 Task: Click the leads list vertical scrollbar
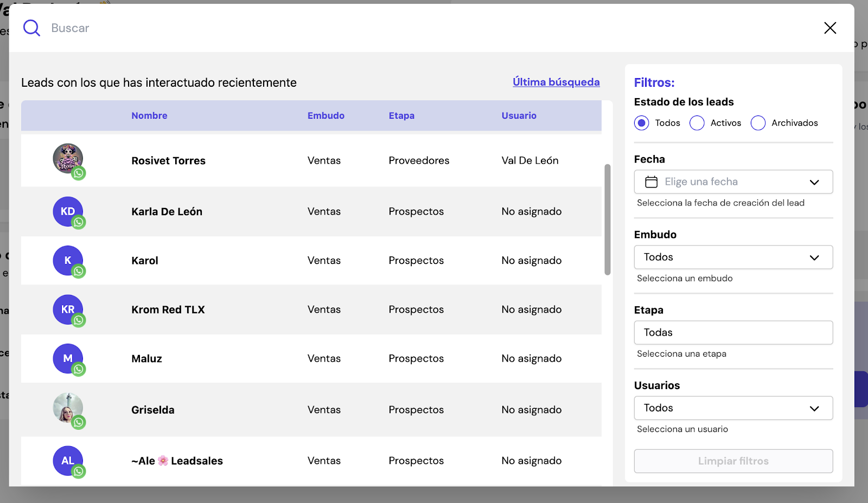tap(608, 220)
